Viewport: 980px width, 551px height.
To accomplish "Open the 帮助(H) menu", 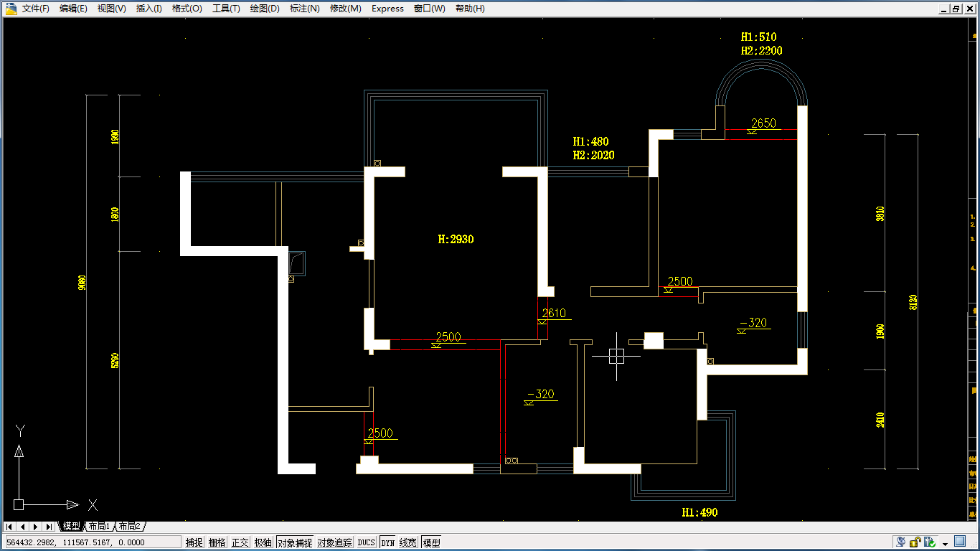I will pyautogui.click(x=470, y=9).
